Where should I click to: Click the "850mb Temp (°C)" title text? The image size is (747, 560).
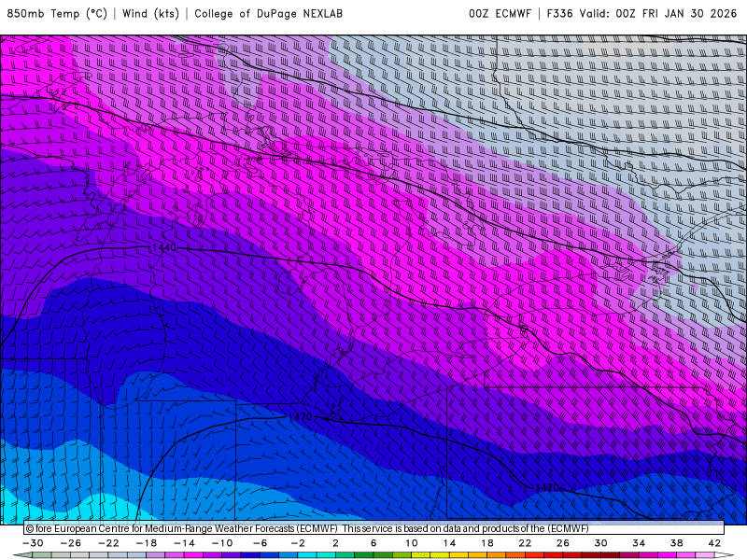click(x=57, y=14)
